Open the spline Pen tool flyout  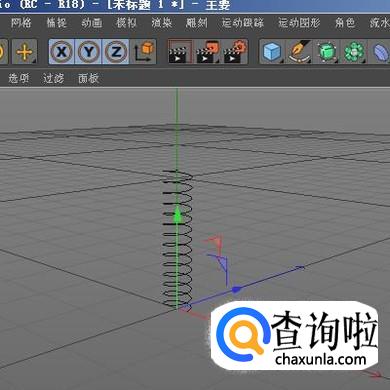[299, 52]
